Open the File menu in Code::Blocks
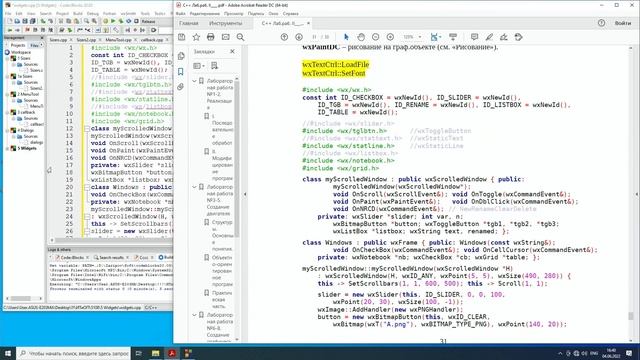The image size is (640, 360). pyautogui.click(x=8, y=13)
